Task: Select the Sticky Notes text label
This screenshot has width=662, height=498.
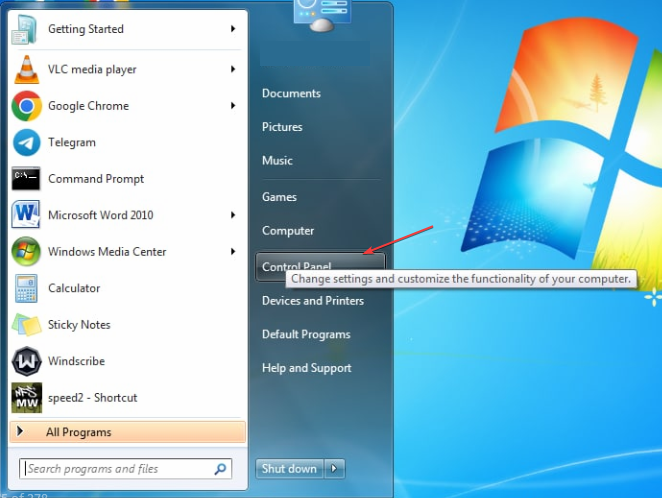Action: [79, 325]
